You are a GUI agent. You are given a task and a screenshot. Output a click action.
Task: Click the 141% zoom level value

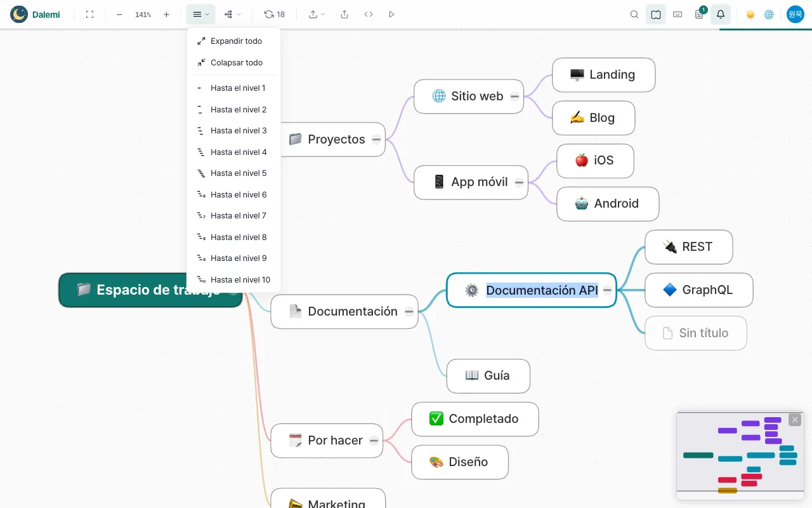pos(143,14)
